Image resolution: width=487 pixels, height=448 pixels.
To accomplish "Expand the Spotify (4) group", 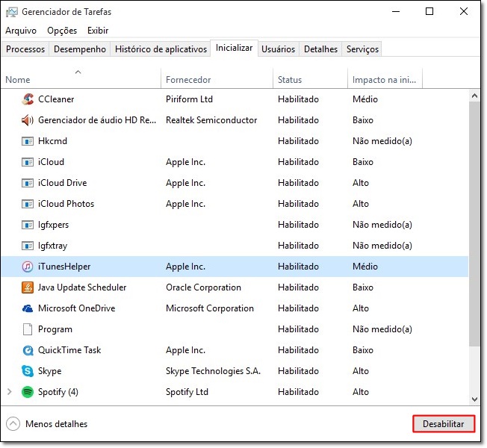I will (9, 392).
